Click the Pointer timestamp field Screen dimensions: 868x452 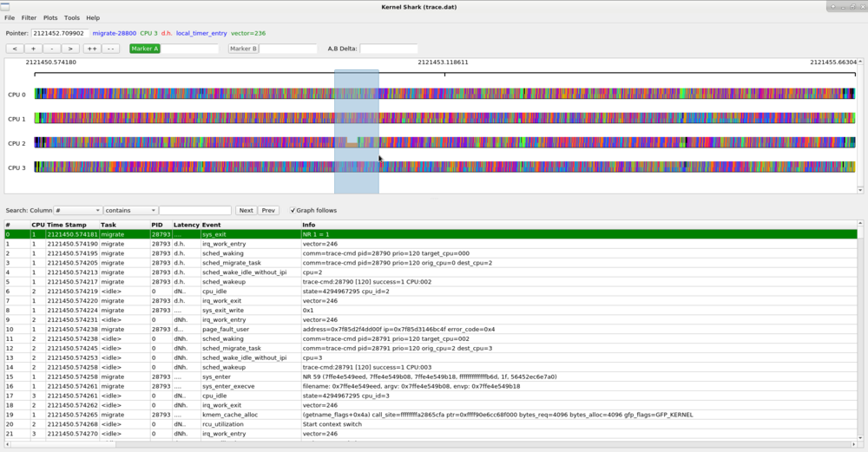(60, 33)
